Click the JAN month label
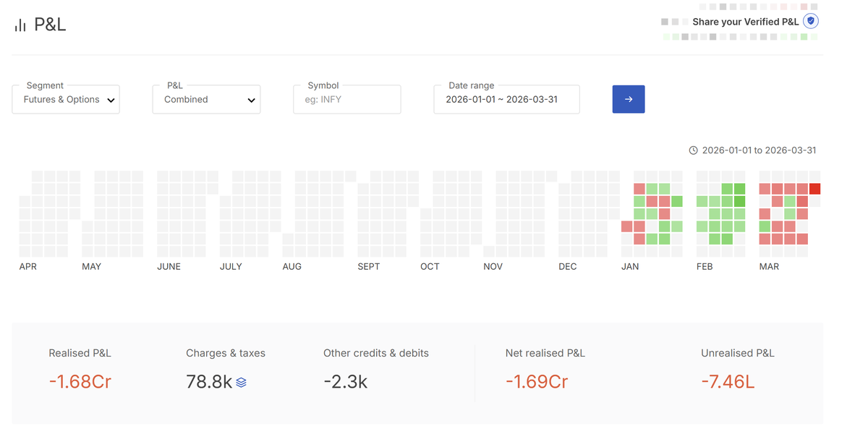This screenshot has height=447, width=868. point(630,267)
